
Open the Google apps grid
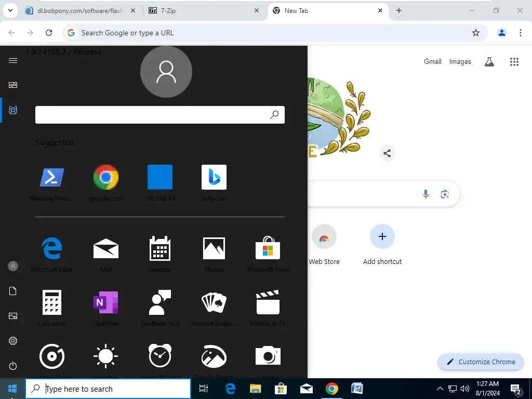coord(514,61)
